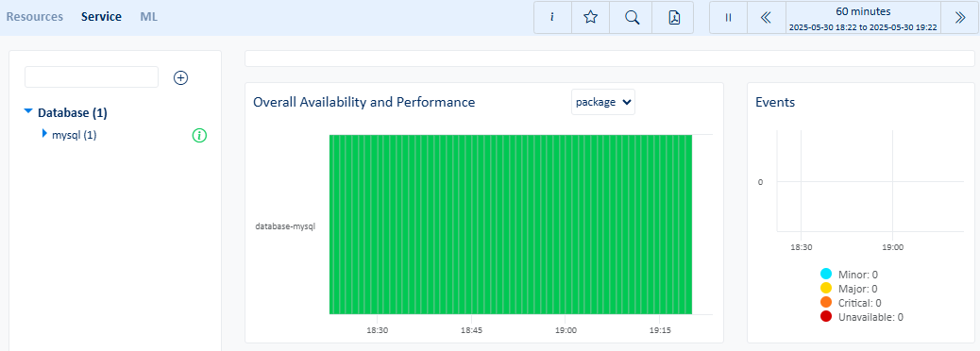The image size is (980, 351).
Task: Click the green database-mysql availability bar
Action: 511,225
